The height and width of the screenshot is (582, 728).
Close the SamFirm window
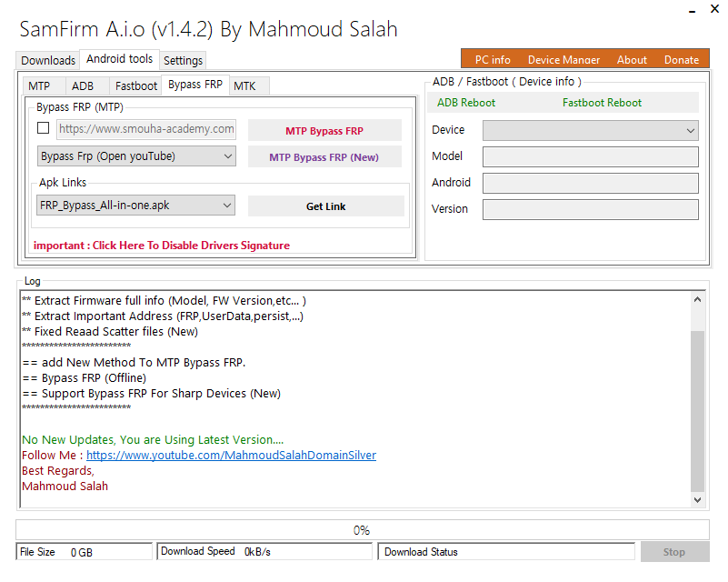coord(715,9)
